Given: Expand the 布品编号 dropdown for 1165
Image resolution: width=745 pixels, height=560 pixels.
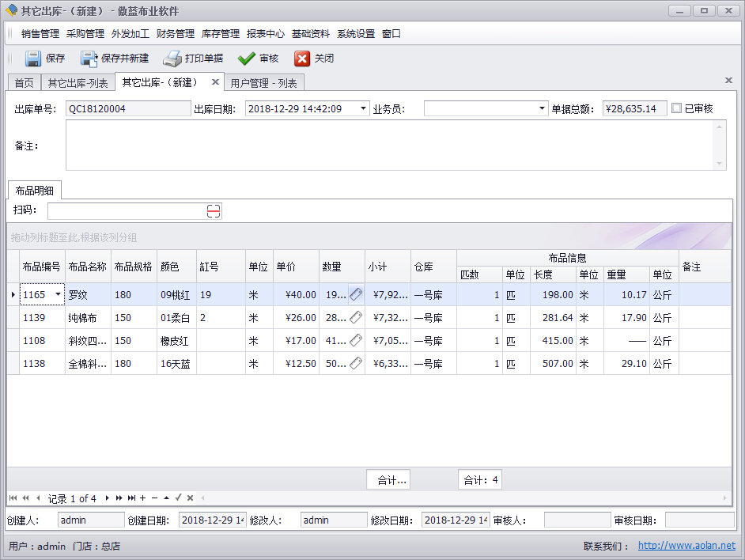Looking at the screenshot, I should (x=58, y=294).
